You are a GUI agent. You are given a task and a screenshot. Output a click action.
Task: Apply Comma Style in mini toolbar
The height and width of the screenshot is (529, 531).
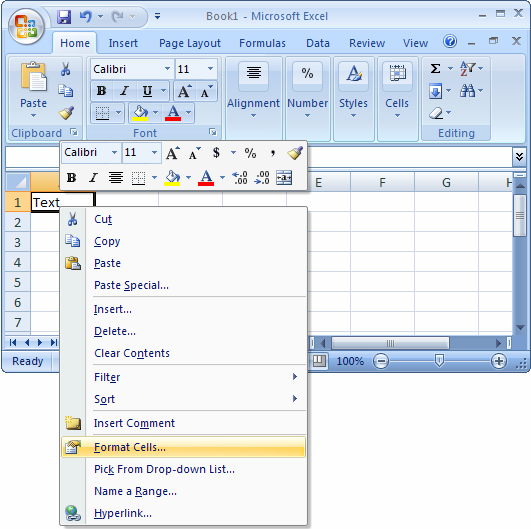coord(273,153)
